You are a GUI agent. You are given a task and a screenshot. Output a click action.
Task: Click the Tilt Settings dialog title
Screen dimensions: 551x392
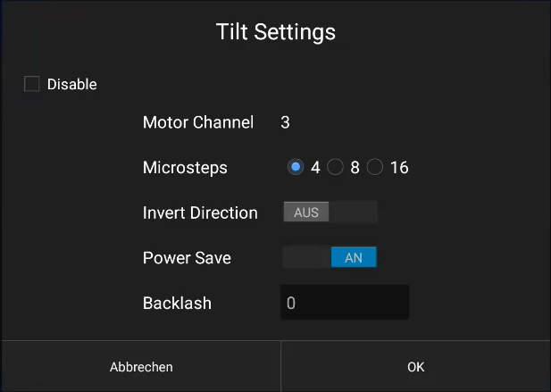[275, 32]
